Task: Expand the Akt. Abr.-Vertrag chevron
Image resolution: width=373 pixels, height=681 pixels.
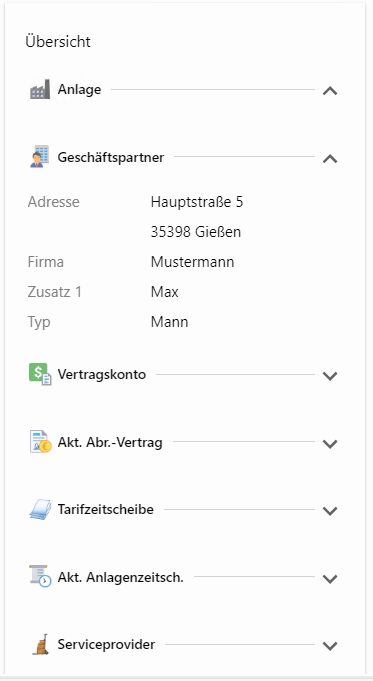Action: point(330,443)
